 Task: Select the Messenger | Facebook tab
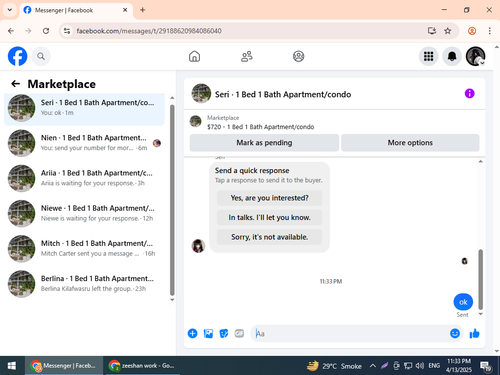tap(76, 10)
